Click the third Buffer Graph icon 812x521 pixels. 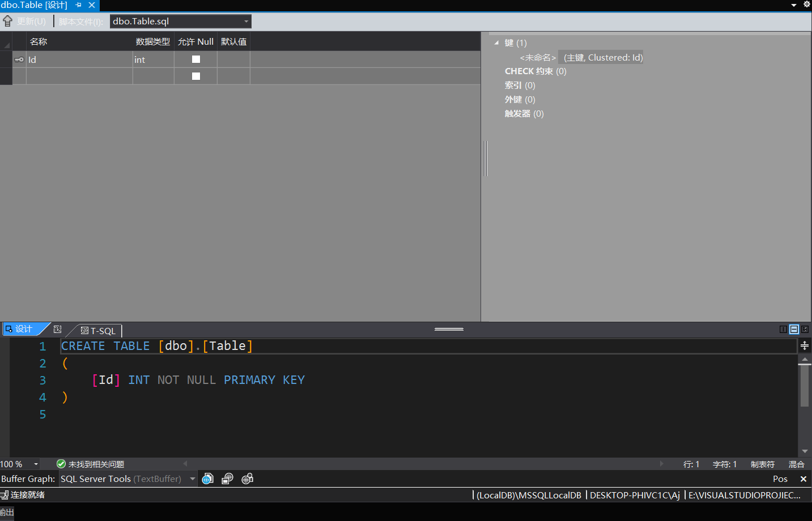coord(247,479)
